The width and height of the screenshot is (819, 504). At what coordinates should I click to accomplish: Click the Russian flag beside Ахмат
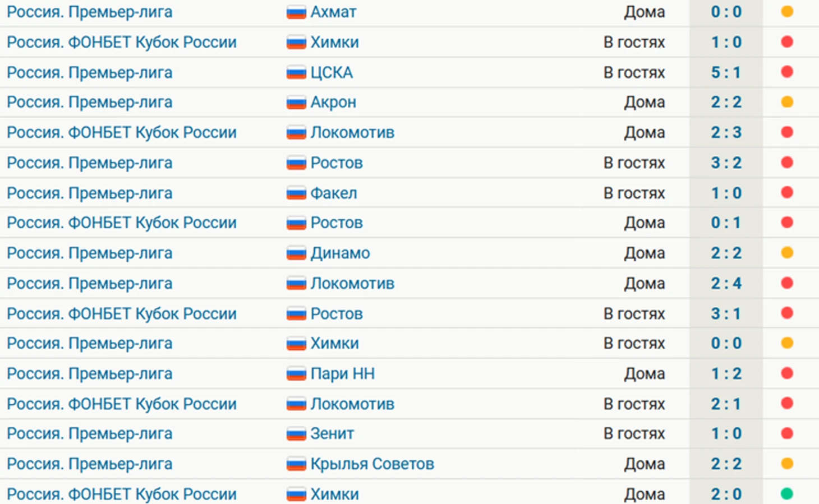pyautogui.click(x=296, y=12)
